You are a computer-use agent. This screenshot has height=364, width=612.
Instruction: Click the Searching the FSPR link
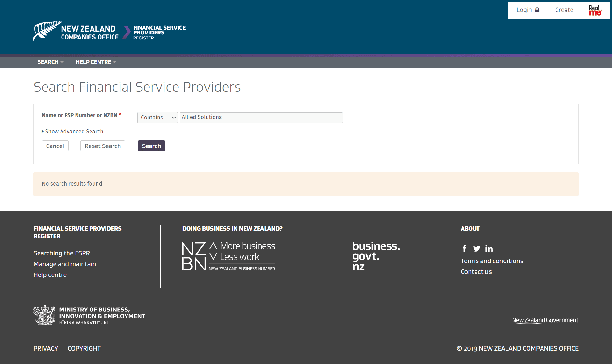62,253
